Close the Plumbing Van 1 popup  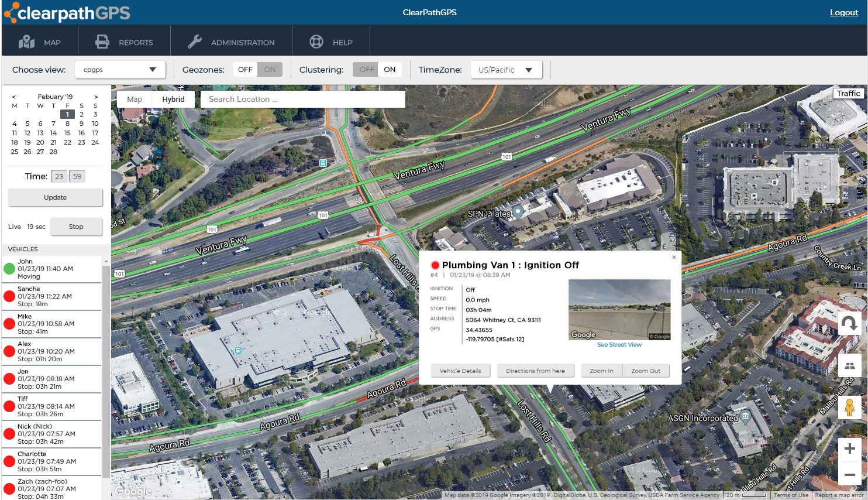tap(674, 257)
